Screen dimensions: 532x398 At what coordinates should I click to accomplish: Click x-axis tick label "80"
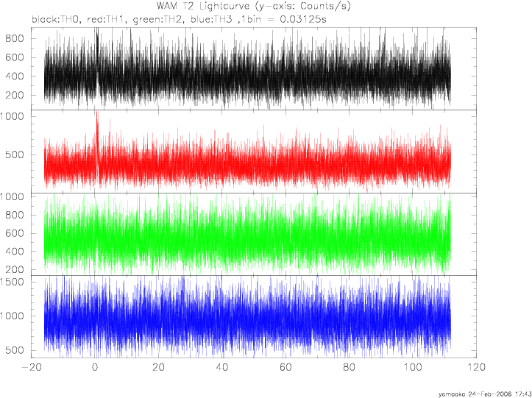coord(349,368)
